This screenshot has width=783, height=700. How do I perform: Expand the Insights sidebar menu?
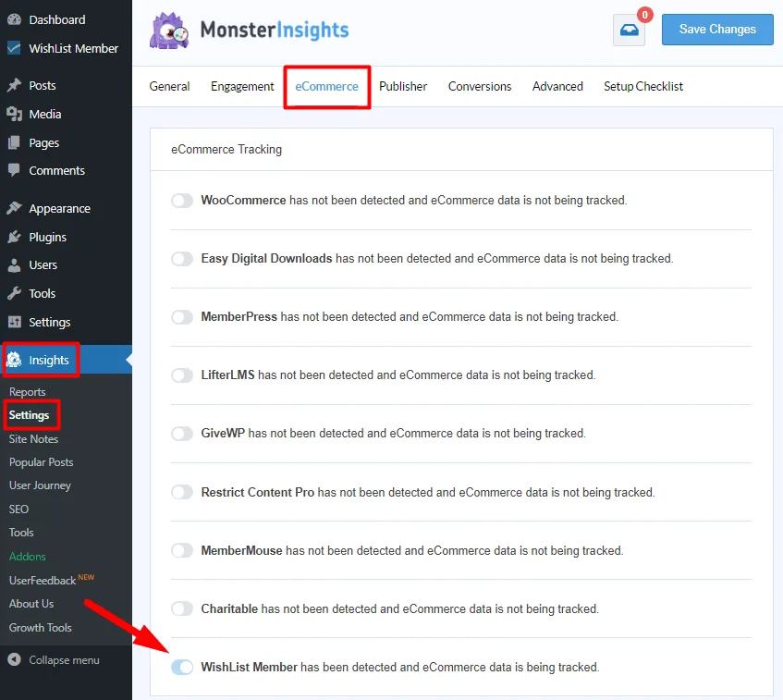pos(41,360)
